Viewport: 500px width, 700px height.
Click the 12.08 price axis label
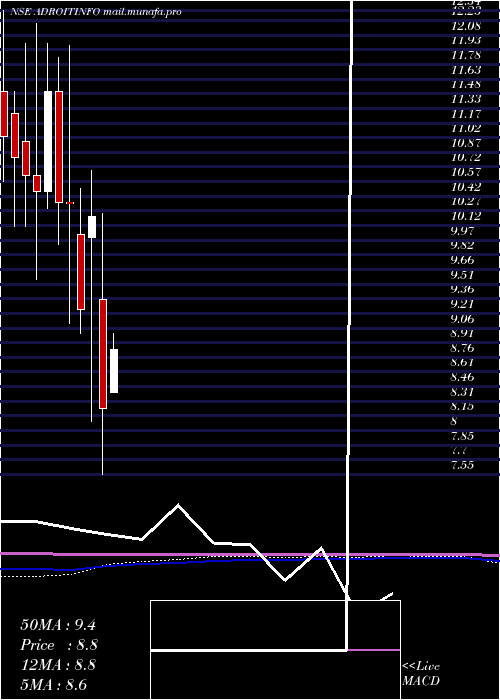click(x=466, y=26)
